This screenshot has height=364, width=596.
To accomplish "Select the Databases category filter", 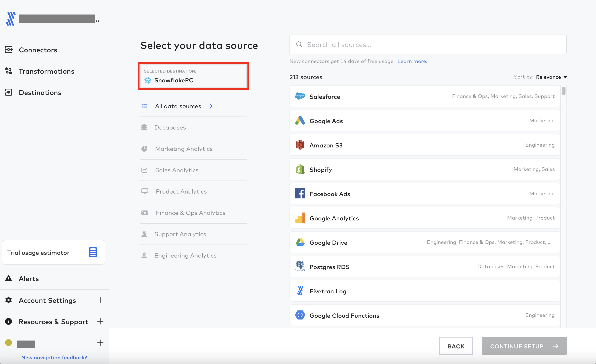I will pos(193,127).
